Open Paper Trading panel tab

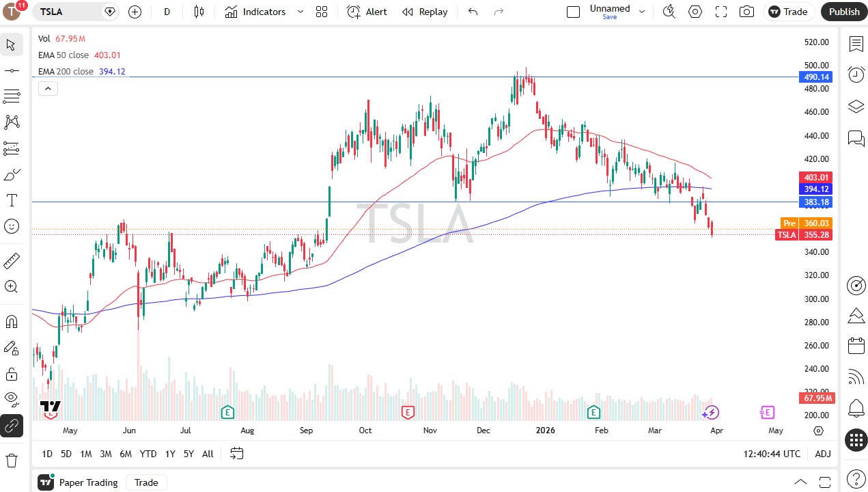(x=78, y=482)
